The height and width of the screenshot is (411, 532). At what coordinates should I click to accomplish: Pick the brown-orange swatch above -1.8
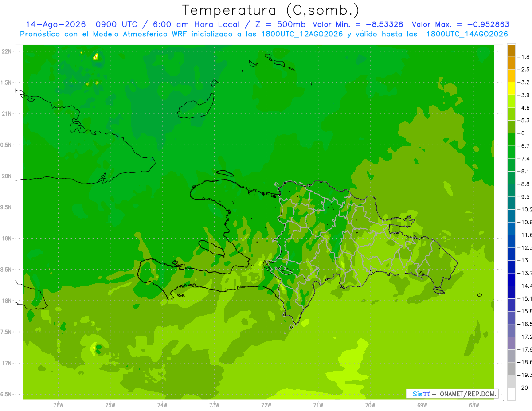coord(511,51)
